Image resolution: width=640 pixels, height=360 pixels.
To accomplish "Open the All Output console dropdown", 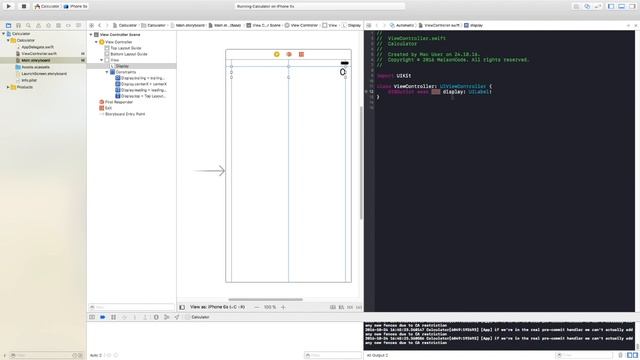I will click(x=378, y=356).
